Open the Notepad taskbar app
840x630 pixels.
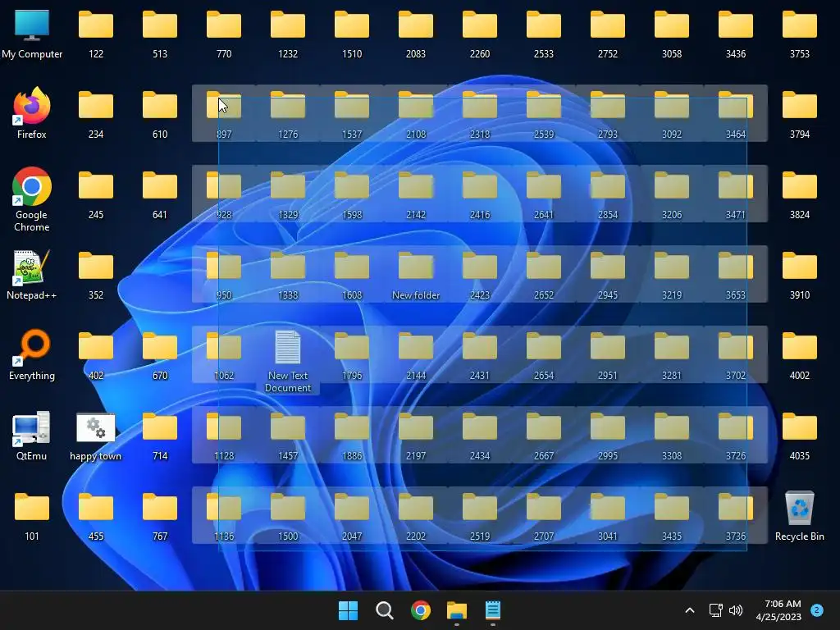pos(493,610)
